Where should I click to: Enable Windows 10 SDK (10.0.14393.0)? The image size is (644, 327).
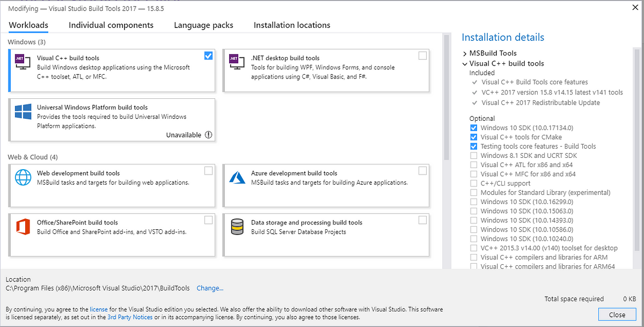tap(473, 220)
